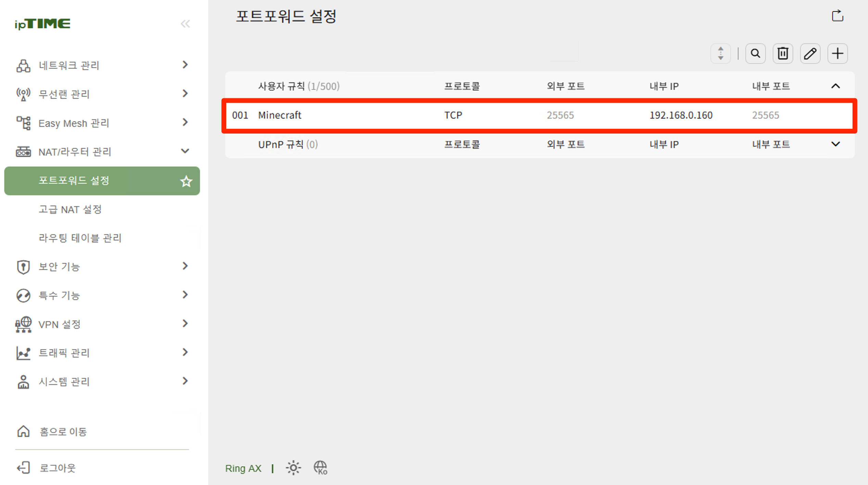Viewport: 868px width, 485px height.
Task: Expand Easy Mesh 관리 chevron
Action: point(185,122)
